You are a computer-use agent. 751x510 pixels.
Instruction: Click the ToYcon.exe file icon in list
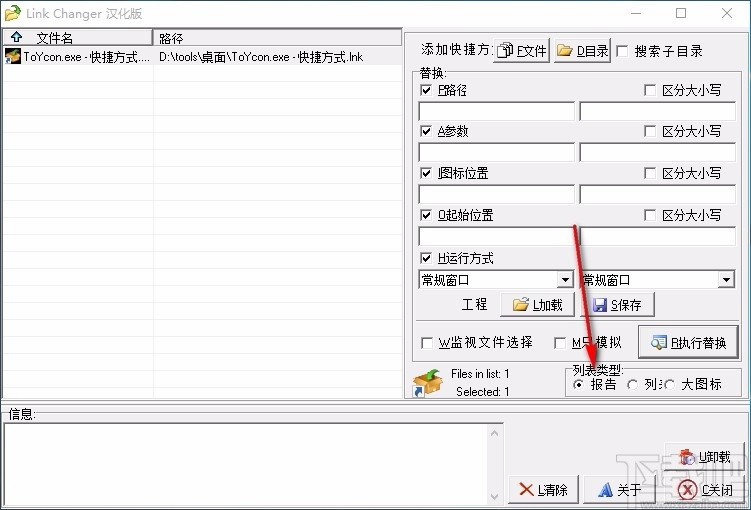12,57
